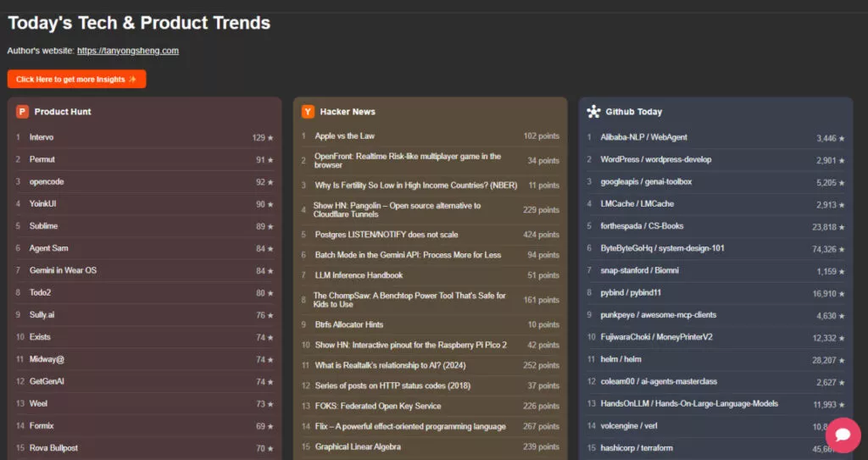Click the Product Hunt logo icon
This screenshot has width=868, height=460.
tap(22, 112)
